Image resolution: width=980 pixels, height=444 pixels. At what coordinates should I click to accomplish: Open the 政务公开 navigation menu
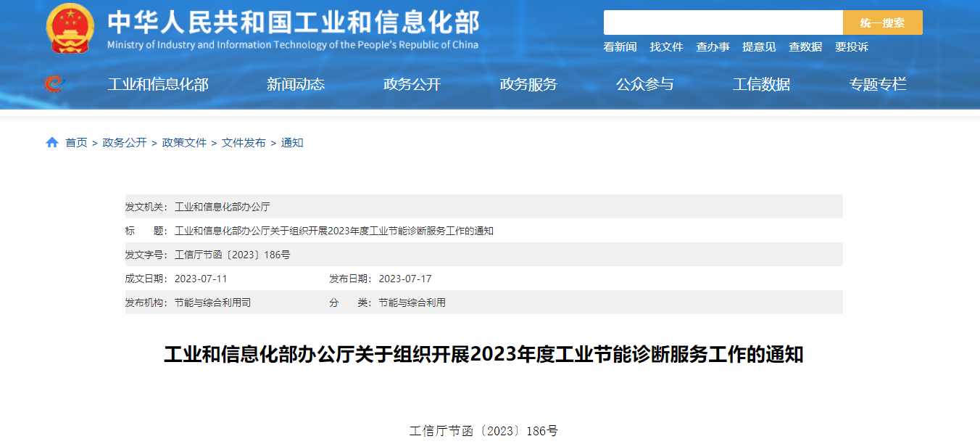(412, 84)
